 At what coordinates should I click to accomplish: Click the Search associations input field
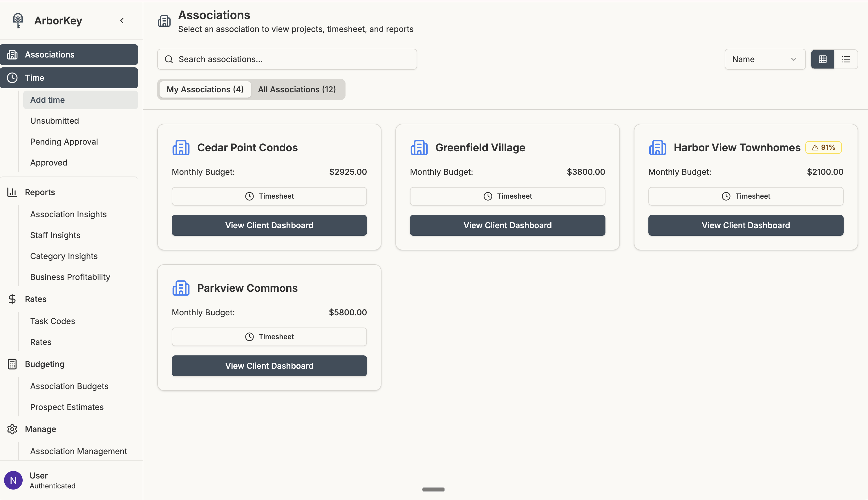click(287, 60)
